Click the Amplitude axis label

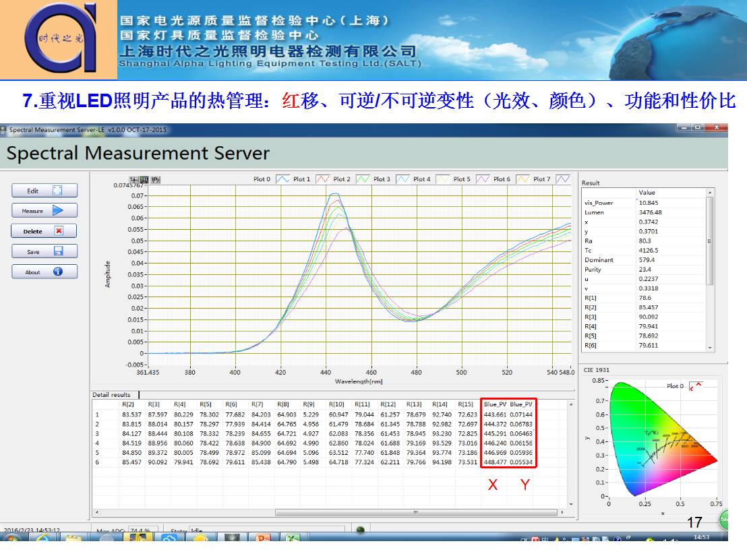(x=108, y=274)
